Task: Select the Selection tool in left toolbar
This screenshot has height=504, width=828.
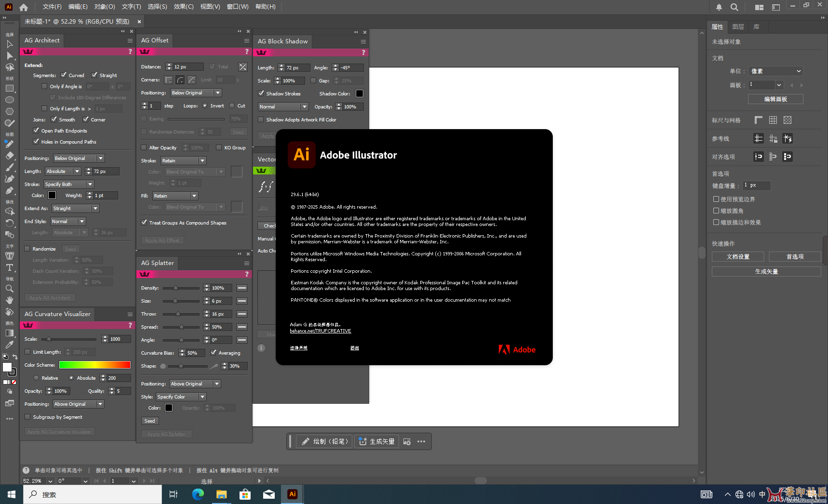Action: [9, 44]
